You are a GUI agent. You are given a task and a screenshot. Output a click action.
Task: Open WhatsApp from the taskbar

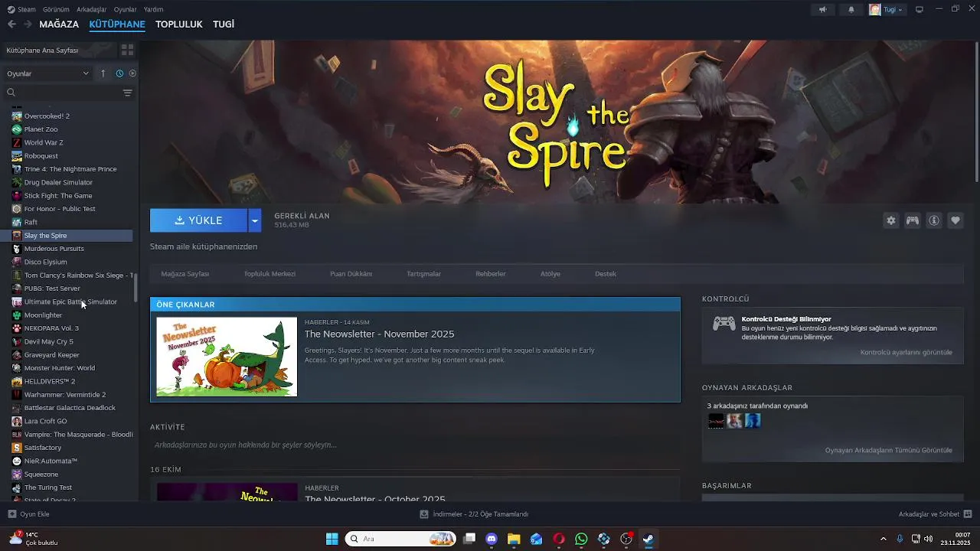581,539
